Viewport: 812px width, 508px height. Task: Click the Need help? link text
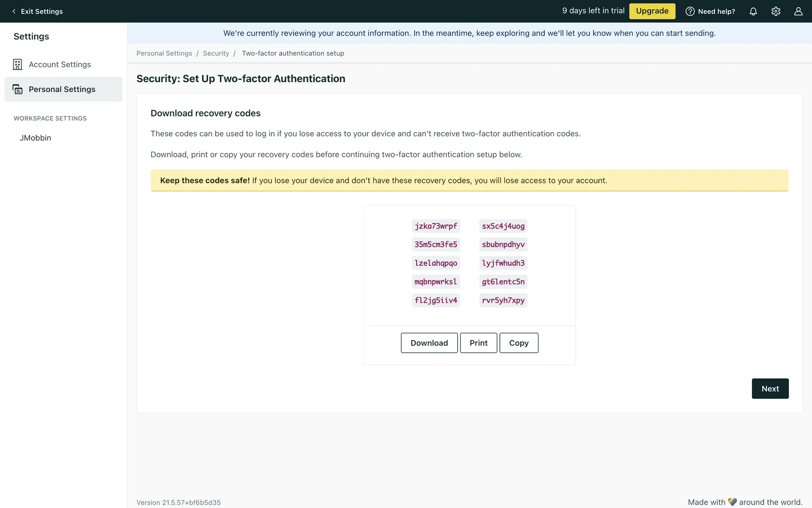click(716, 11)
